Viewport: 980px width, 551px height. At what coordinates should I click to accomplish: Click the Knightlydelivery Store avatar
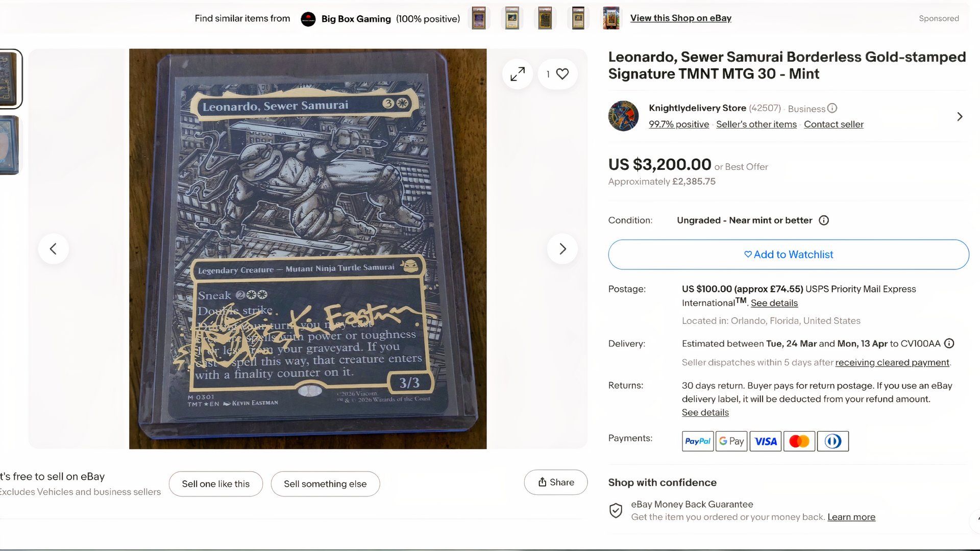pos(623,116)
